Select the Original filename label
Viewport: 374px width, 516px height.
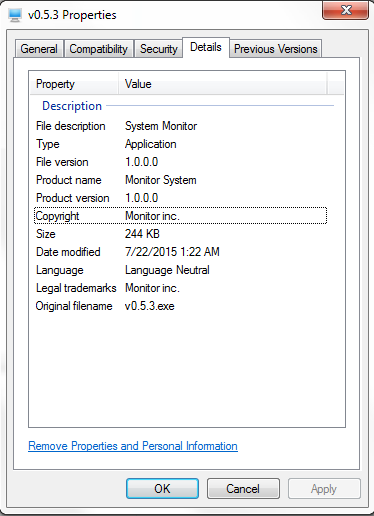[74, 306]
